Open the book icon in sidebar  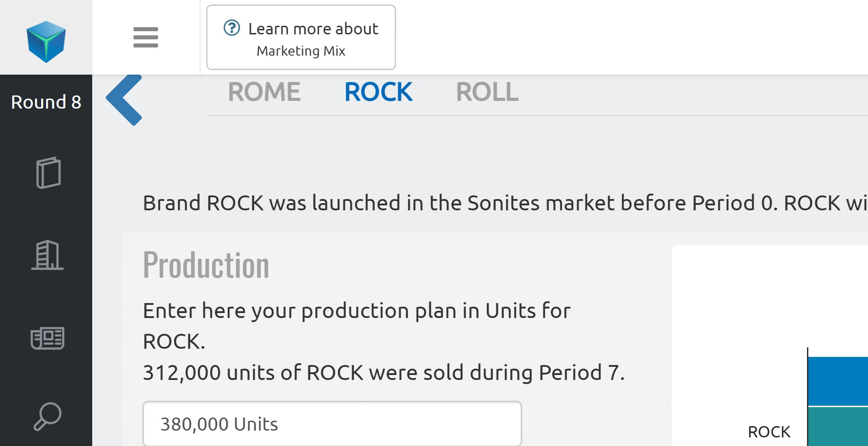point(48,172)
